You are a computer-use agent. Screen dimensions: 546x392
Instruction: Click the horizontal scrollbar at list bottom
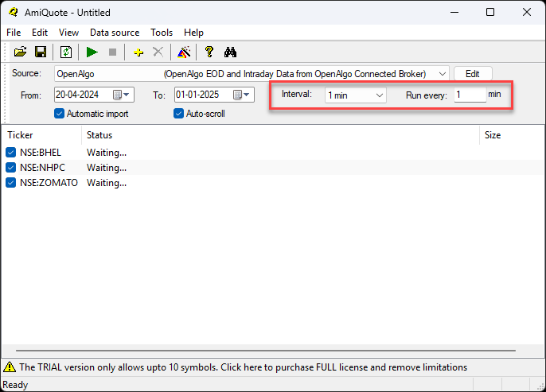266,351
